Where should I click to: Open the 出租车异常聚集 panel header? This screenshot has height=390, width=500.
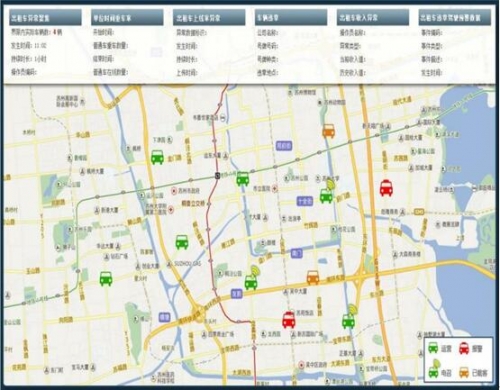click(x=45, y=17)
